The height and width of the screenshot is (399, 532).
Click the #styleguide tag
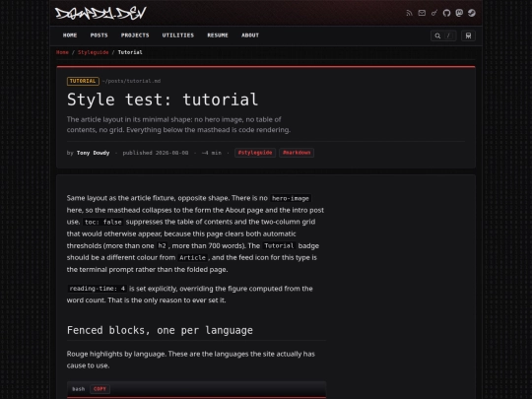(255, 153)
